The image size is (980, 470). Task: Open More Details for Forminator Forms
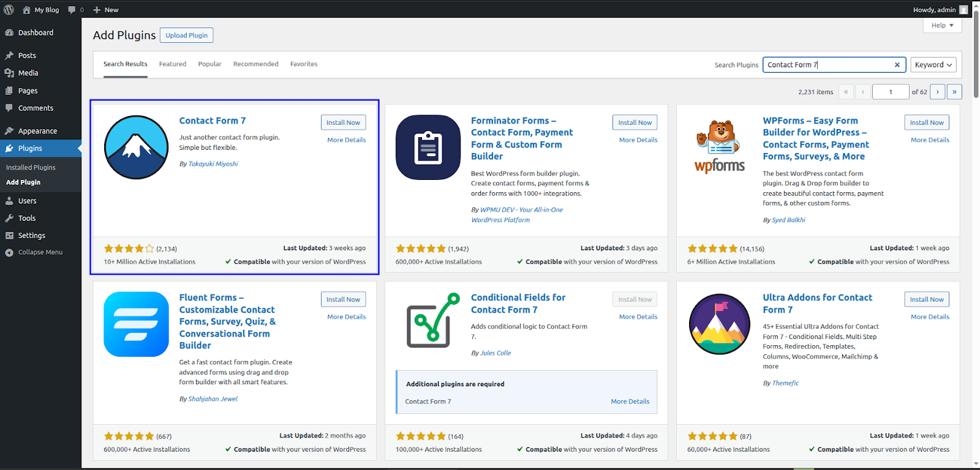tap(638, 140)
